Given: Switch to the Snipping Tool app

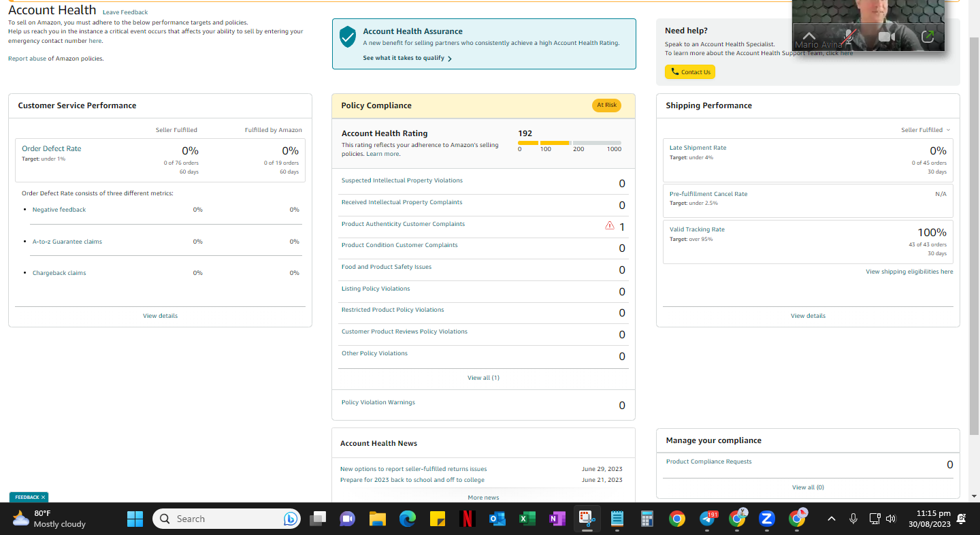Looking at the screenshot, I should tap(587, 519).
